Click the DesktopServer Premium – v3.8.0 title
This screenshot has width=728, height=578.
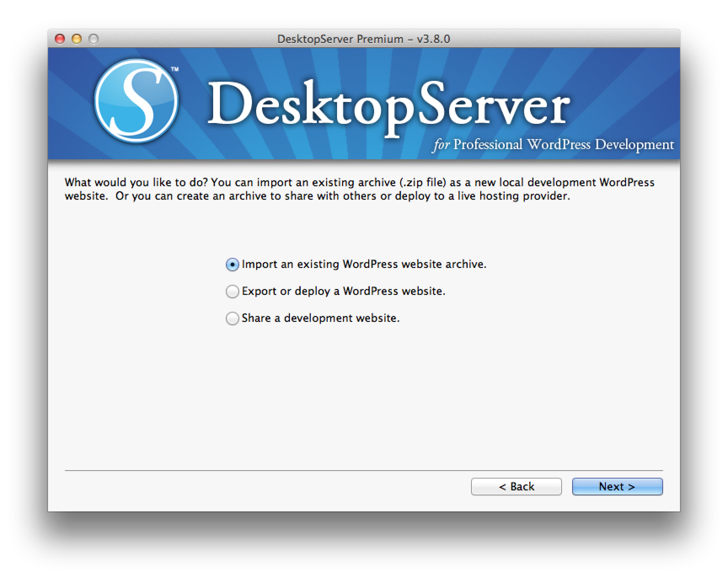point(364,39)
